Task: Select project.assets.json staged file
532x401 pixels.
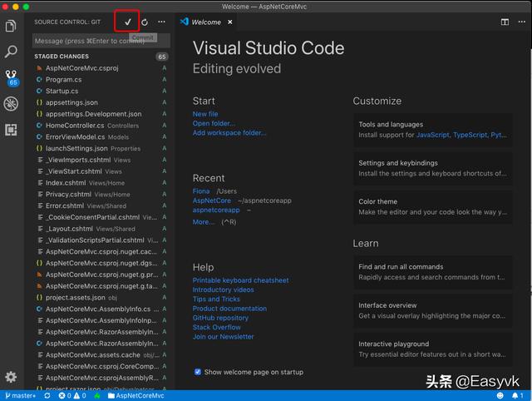Action: (101, 298)
